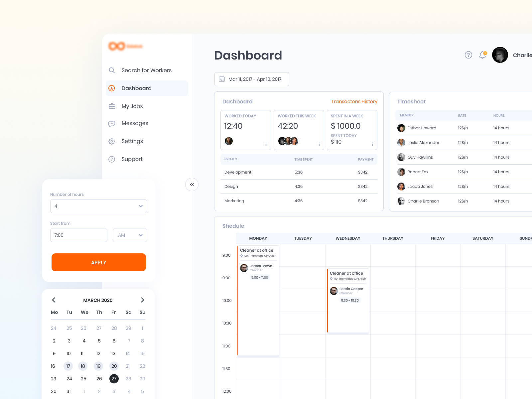
Task: Click the notification bell icon
Action: click(482, 55)
